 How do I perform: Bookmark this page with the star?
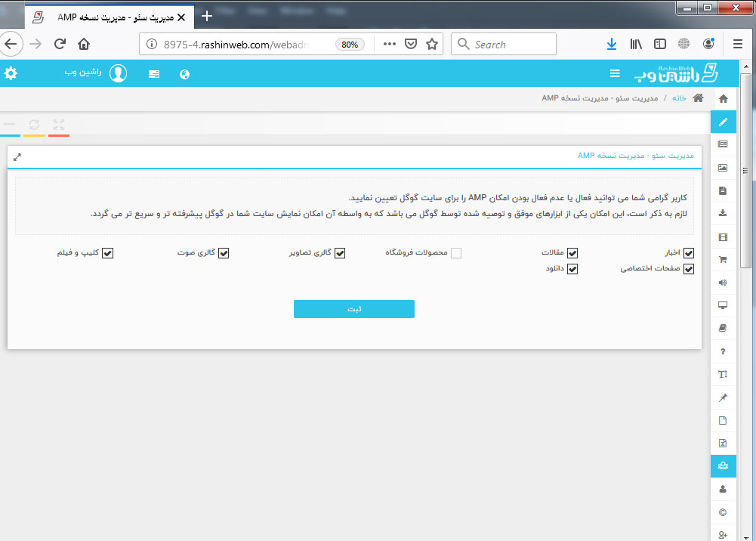point(432,45)
